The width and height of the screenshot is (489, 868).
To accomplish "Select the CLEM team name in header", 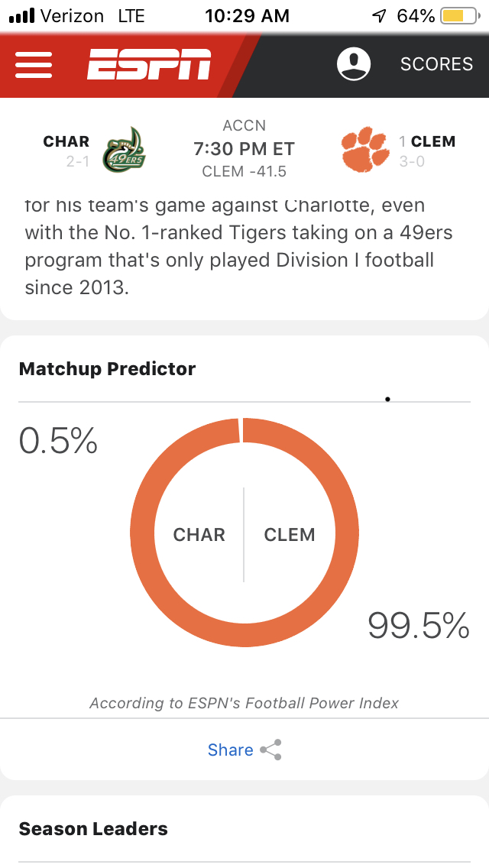I will coord(432,141).
